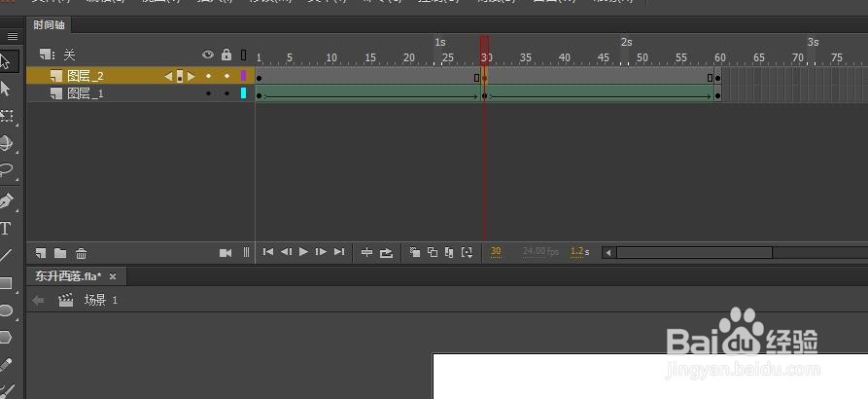This screenshot has height=399, width=868.
Task: Click the 24.00 fps frame rate value
Action: [540, 252]
